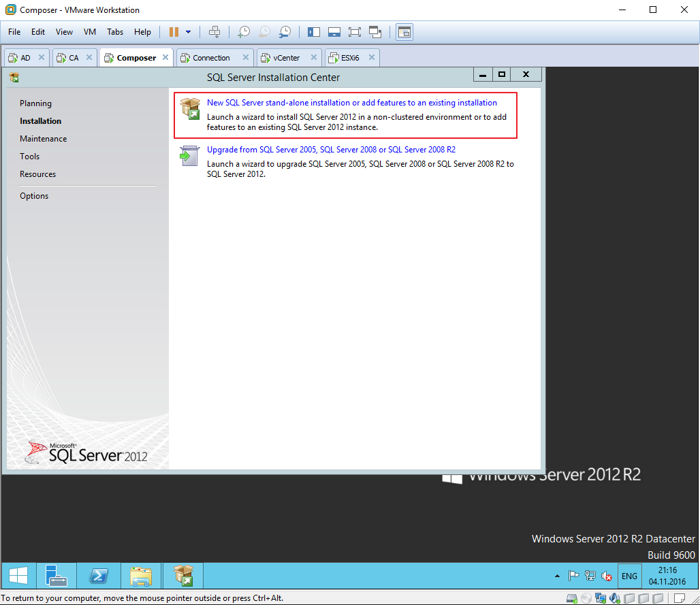Click the muted speaker tray icon

(606, 576)
